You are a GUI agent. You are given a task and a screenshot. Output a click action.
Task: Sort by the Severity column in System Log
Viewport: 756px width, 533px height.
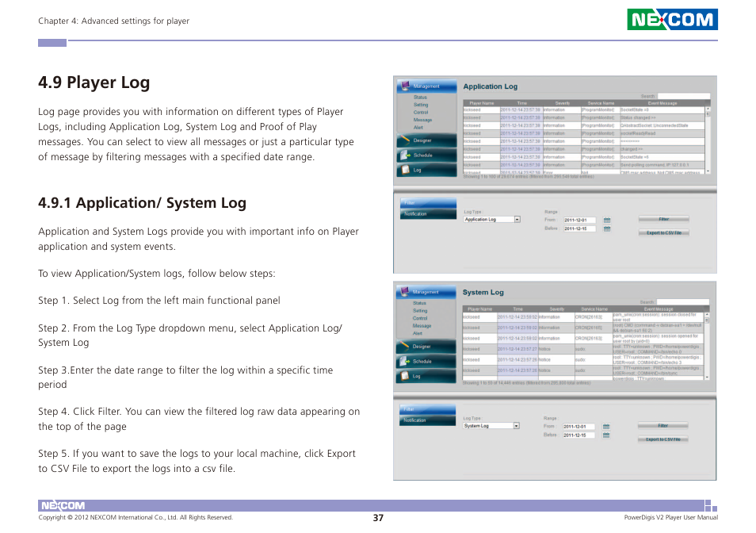556,309
